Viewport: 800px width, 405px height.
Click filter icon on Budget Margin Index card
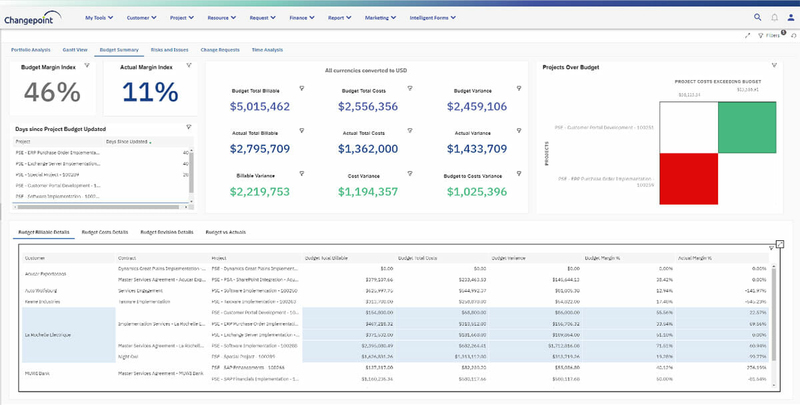pyautogui.click(x=88, y=66)
